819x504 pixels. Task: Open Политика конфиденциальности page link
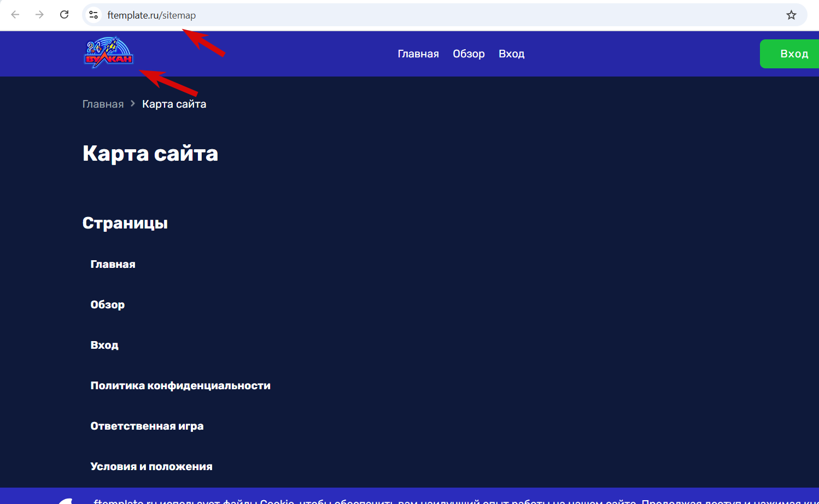pos(180,385)
